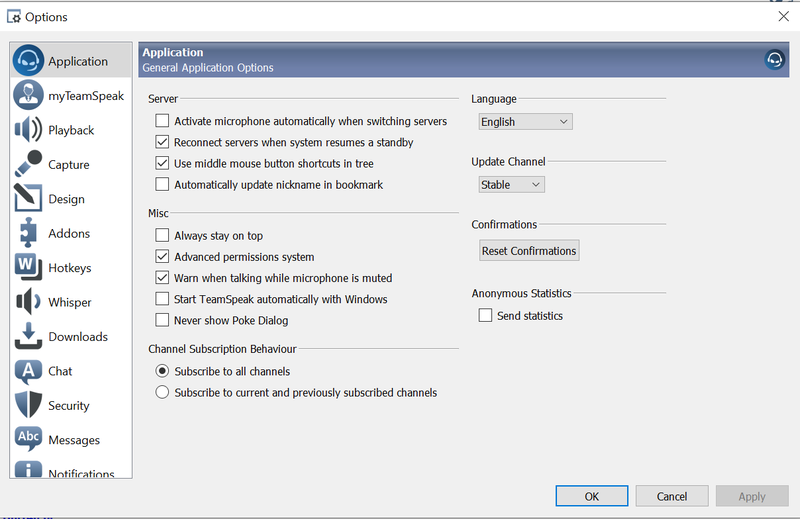The image size is (800, 519).
Task: Open Playback speaker icon
Action: (29, 130)
